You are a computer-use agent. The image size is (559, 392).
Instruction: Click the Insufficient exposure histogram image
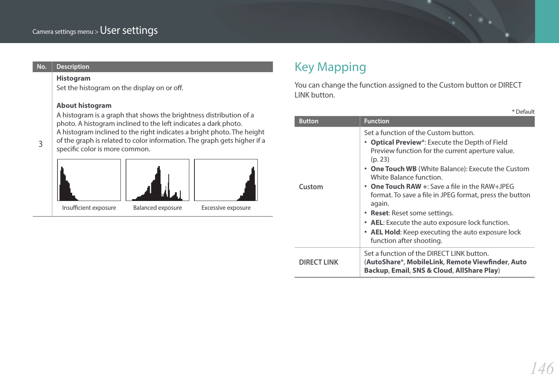(x=89, y=180)
